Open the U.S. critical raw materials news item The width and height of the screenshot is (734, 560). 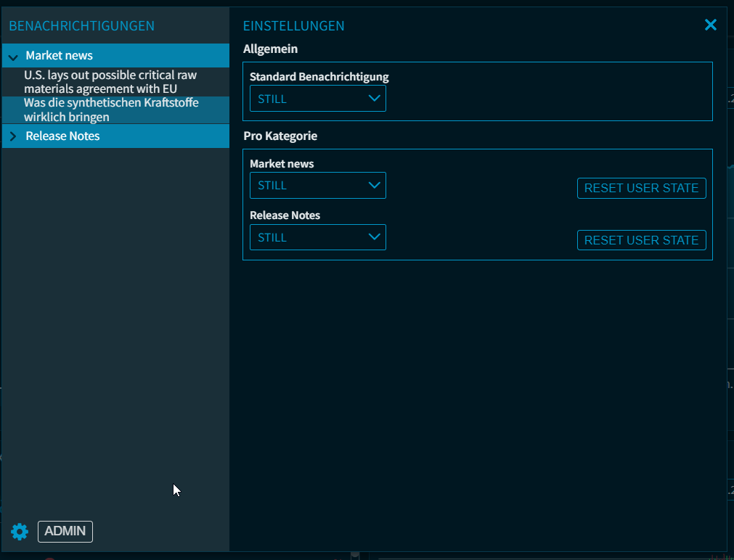(110, 82)
